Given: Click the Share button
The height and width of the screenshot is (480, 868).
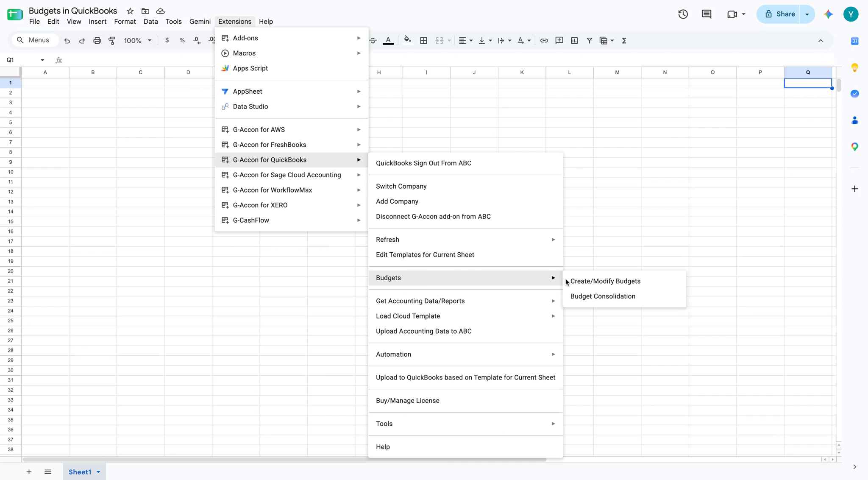Looking at the screenshot, I should pos(779,14).
